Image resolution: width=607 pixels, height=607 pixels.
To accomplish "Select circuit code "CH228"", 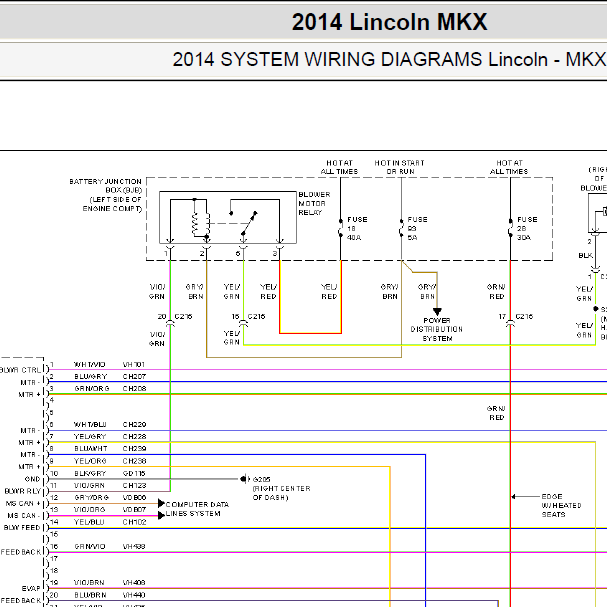I will pos(134,437).
